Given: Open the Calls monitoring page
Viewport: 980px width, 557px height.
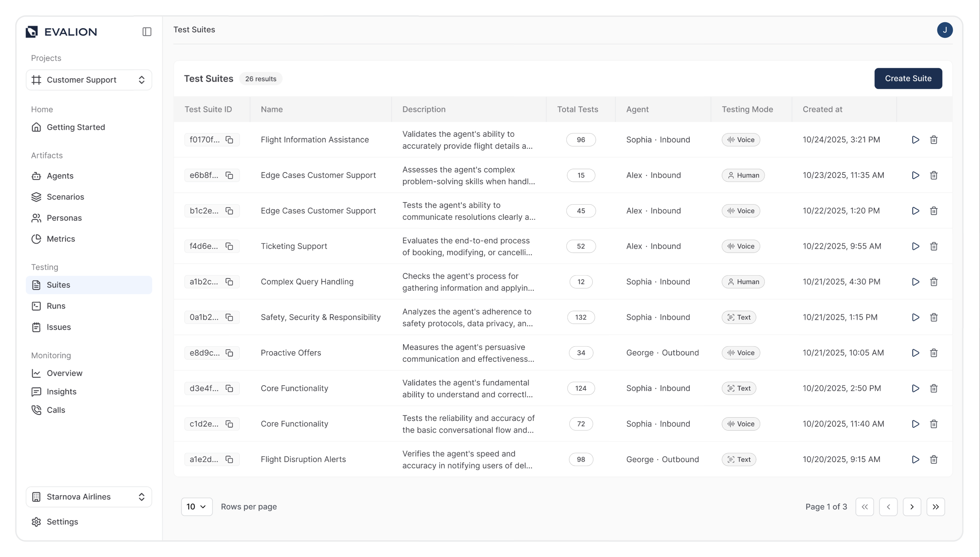Looking at the screenshot, I should 56,410.
